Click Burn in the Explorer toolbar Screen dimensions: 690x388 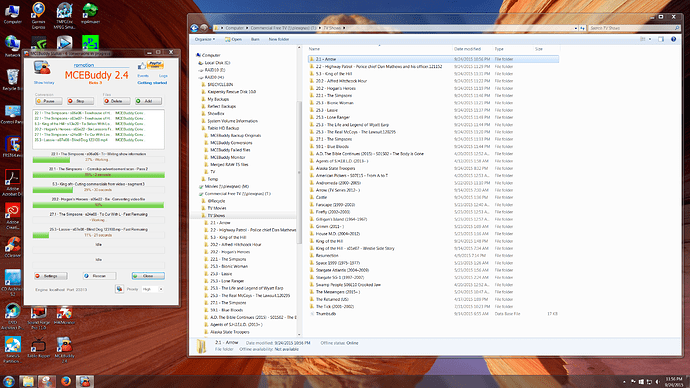pos(255,39)
